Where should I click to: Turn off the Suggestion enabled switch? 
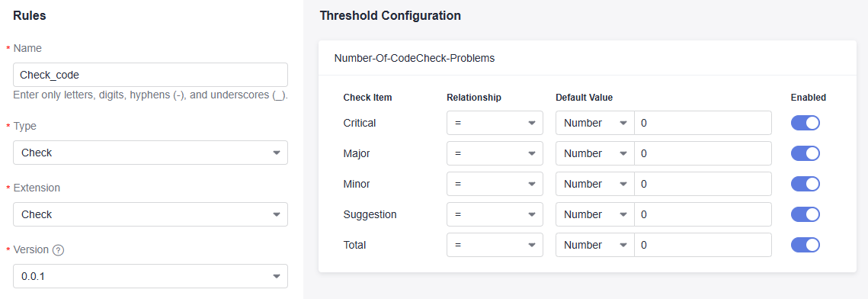pyautogui.click(x=805, y=214)
